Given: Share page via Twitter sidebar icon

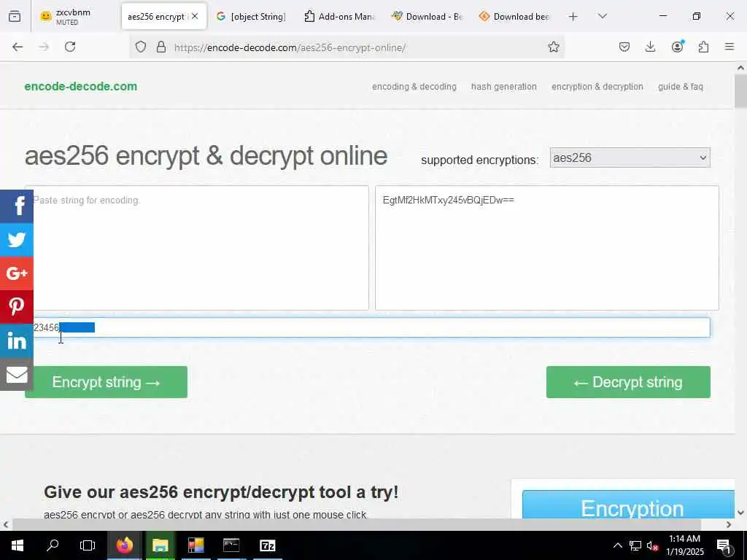Looking at the screenshot, I should (17, 239).
